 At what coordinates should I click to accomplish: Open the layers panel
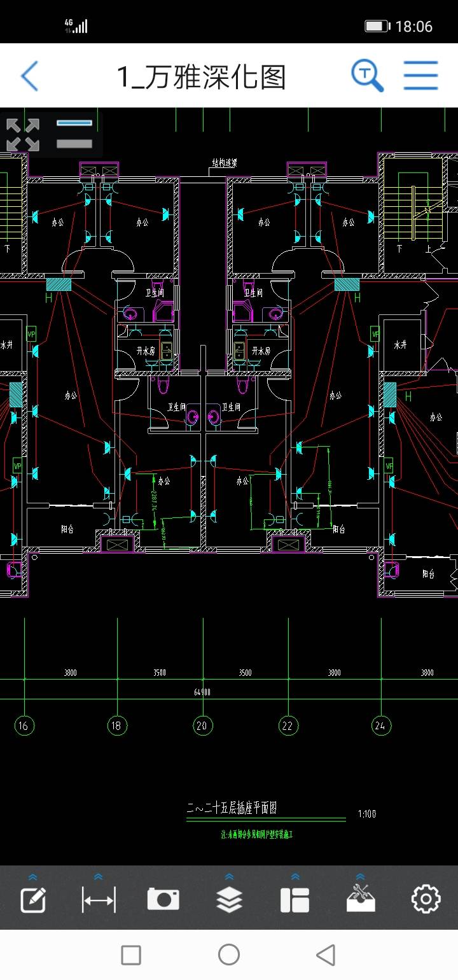(x=229, y=900)
